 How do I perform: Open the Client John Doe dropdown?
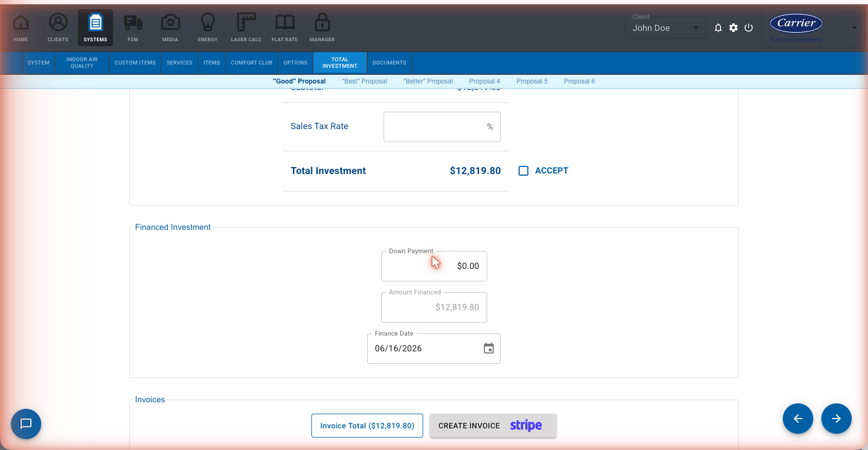[x=666, y=28]
